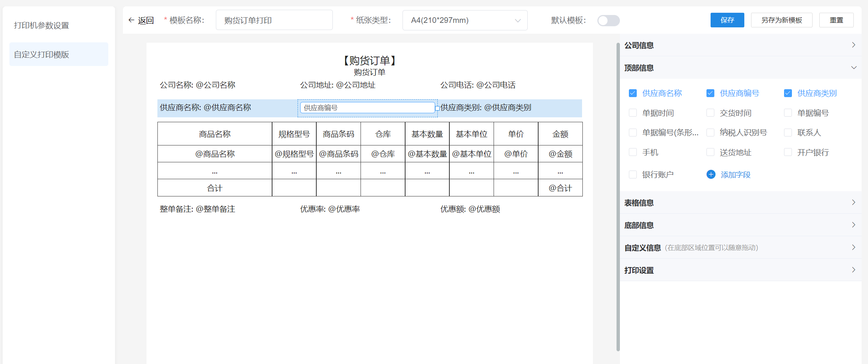
Task: Click the 规格型号 table header
Action: [294, 134]
